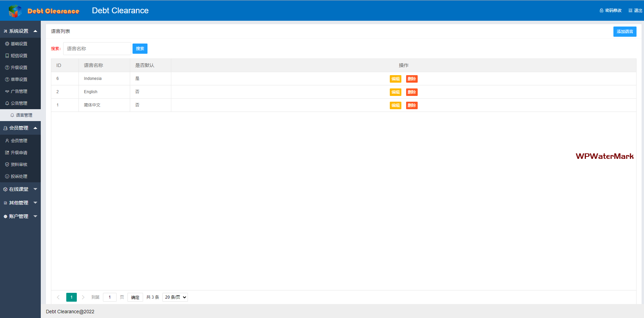This screenshot has width=644, height=318.
Task: Open 语言管理 in the sidebar
Action: tap(24, 115)
